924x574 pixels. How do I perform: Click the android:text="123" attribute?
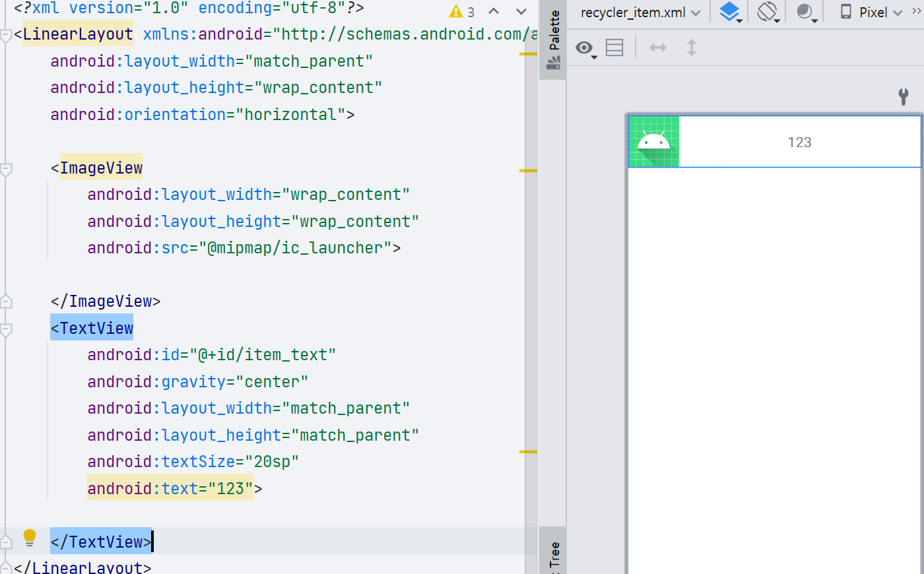coord(170,488)
